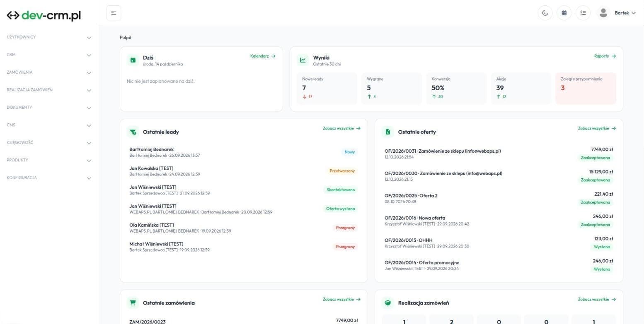This screenshot has height=324, width=644.
Task: Expand the CRM sidebar section
Action: click(49, 55)
